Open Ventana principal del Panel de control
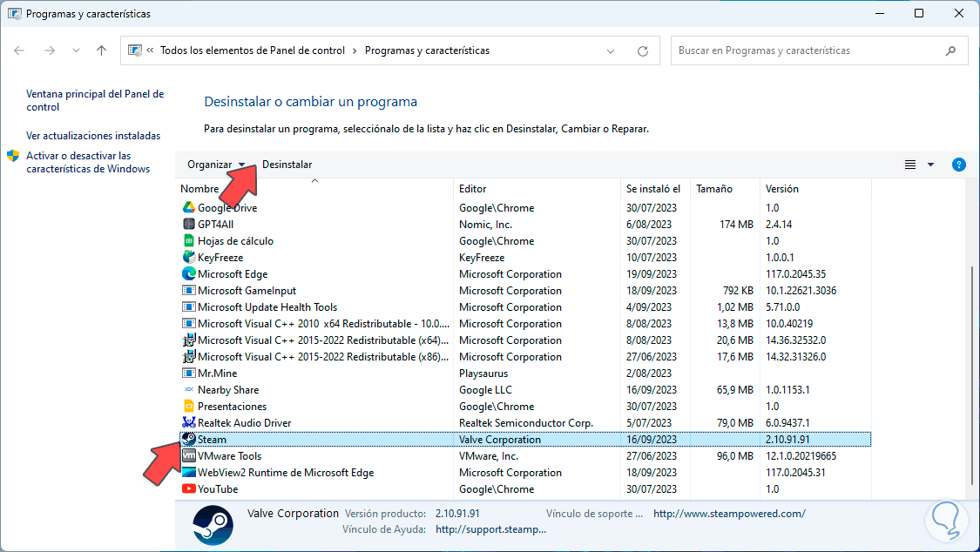980x552 pixels. (x=95, y=100)
